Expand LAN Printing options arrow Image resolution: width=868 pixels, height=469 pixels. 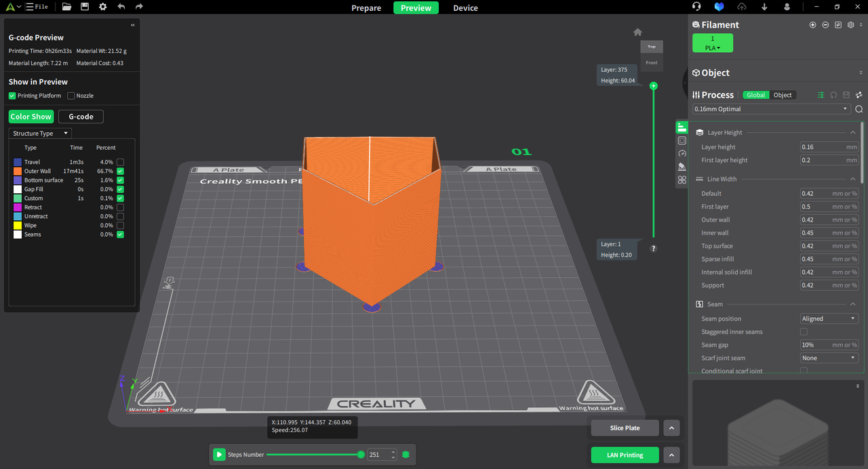coord(671,455)
